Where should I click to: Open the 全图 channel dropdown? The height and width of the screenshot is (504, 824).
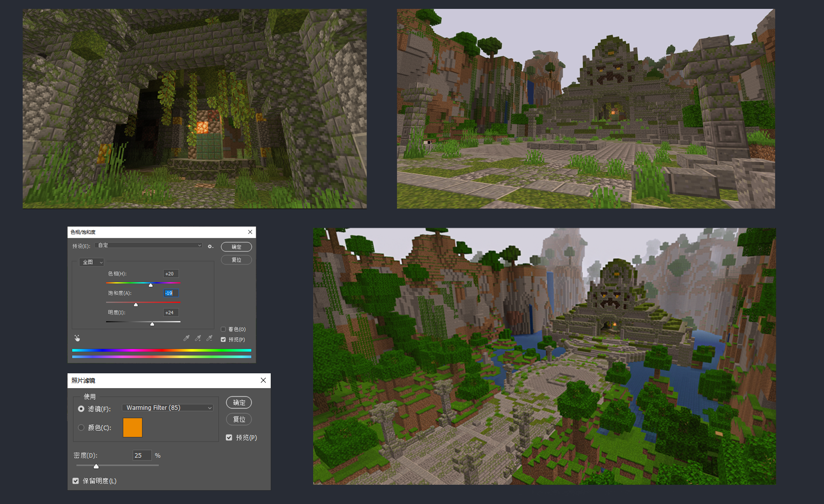(92, 262)
